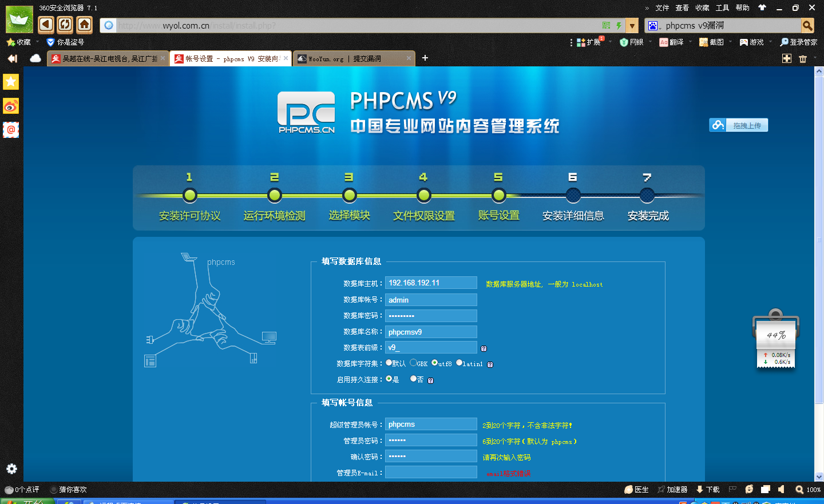Viewport: 824px width, 504px height.
Task: Select 否 for 启用持久连接
Action: tap(413, 379)
